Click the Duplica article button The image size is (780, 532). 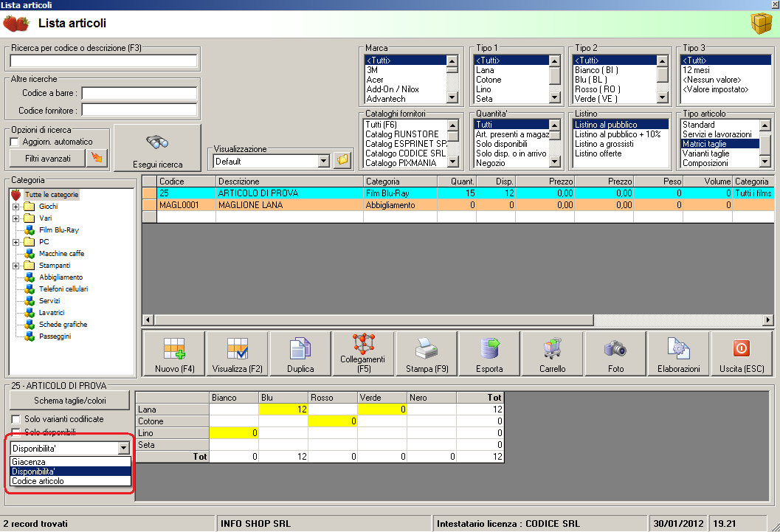click(x=300, y=354)
